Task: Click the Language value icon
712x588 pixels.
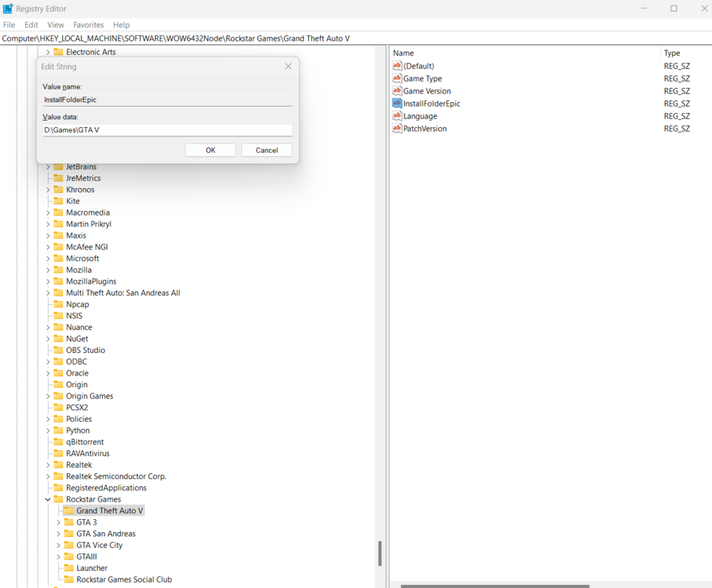Action: click(x=398, y=116)
